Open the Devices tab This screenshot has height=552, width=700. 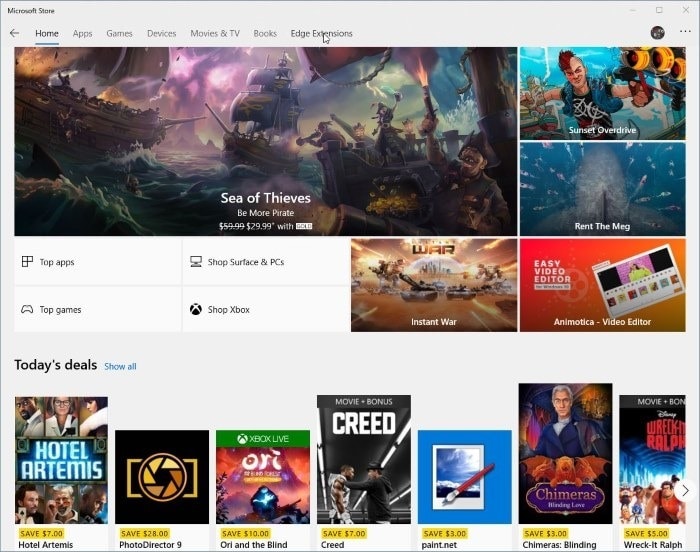tap(162, 33)
